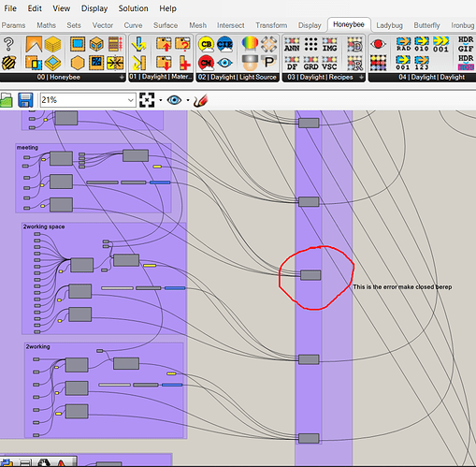Expand the 03 Daylight Recipes panel plus

(361, 78)
